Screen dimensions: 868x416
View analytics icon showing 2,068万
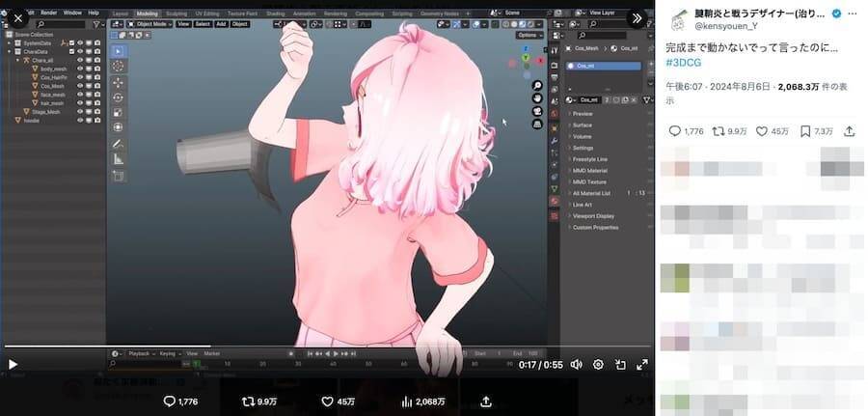coord(407,402)
